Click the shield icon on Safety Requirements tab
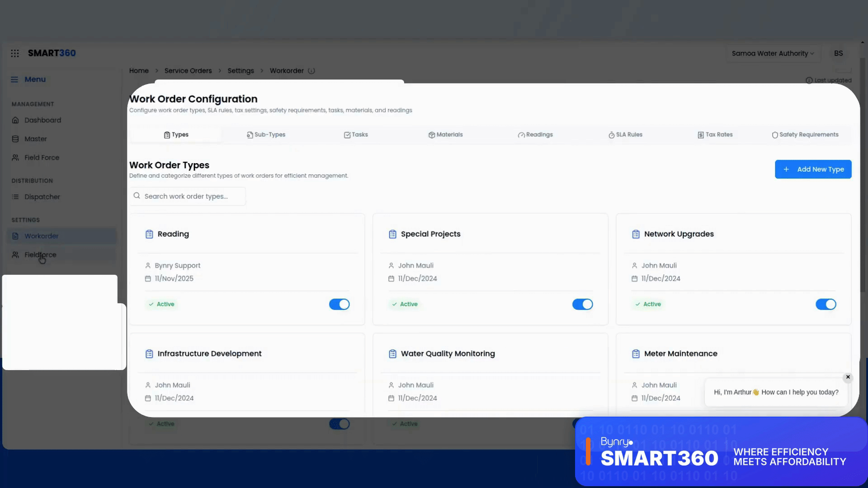Image resolution: width=868 pixels, height=488 pixels. click(775, 135)
